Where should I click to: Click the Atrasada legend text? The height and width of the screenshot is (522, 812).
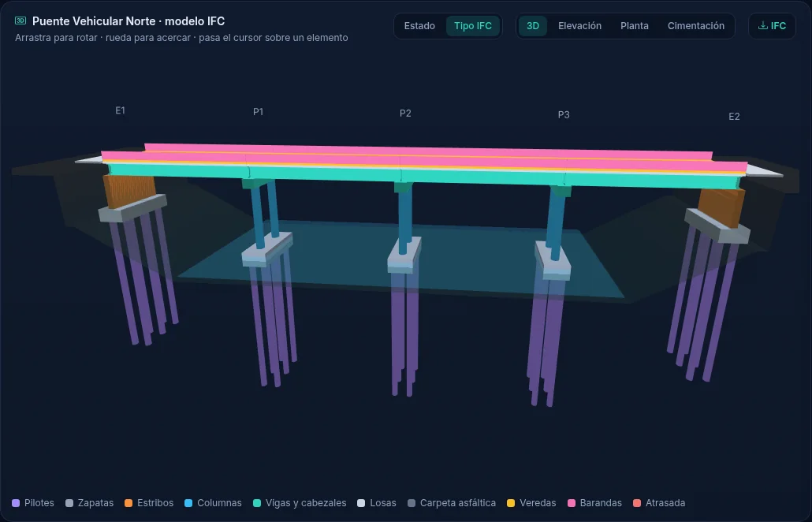point(665,503)
